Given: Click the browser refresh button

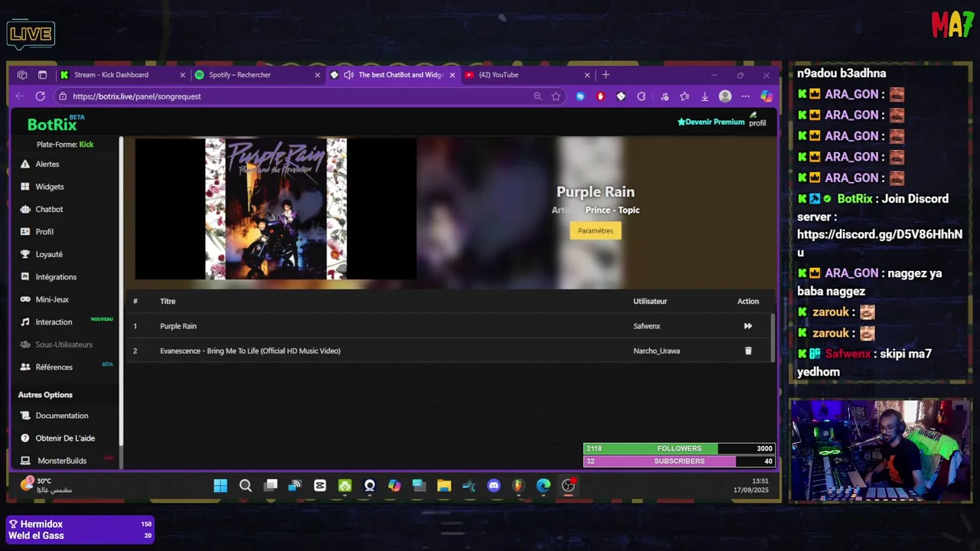Looking at the screenshot, I should tap(40, 96).
